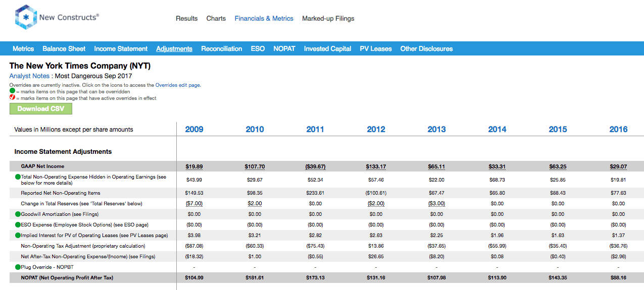Click green override icon for Plug Override - NOPBT
Viewport: 644px width, 290px height.
pyautogui.click(x=18, y=267)
